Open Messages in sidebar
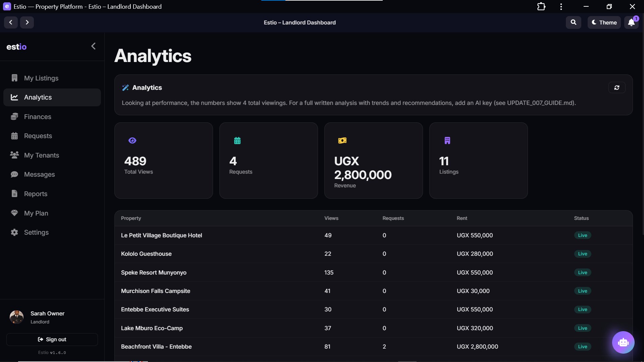The image size is (644, 362). point(52,174)
